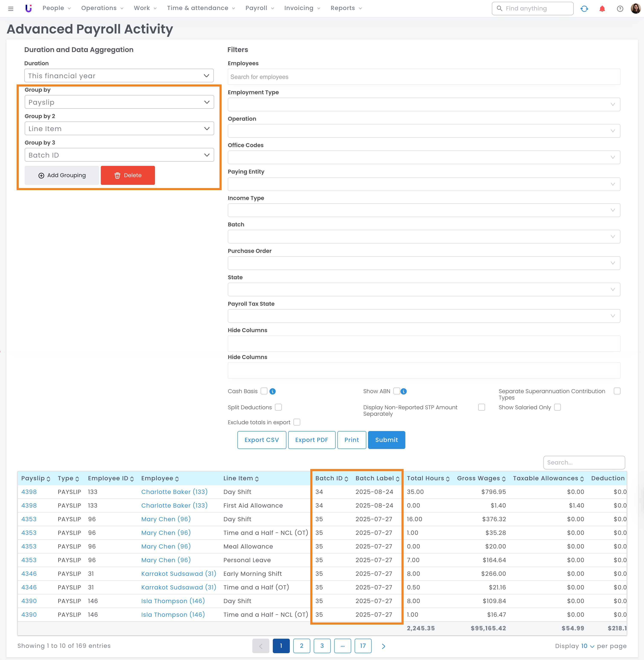Open the Payroll menu
Screen dimensions: 644x660
[259, 8]
